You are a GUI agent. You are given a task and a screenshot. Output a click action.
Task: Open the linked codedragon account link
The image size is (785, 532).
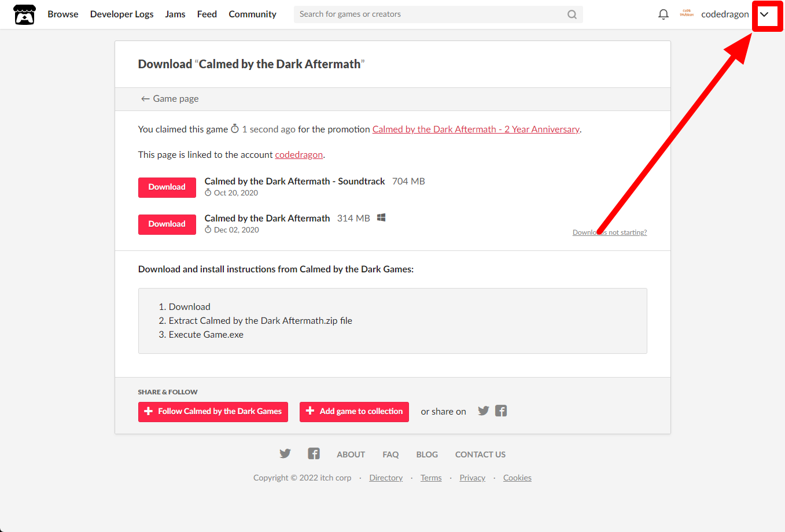click(x=299, y=154)
